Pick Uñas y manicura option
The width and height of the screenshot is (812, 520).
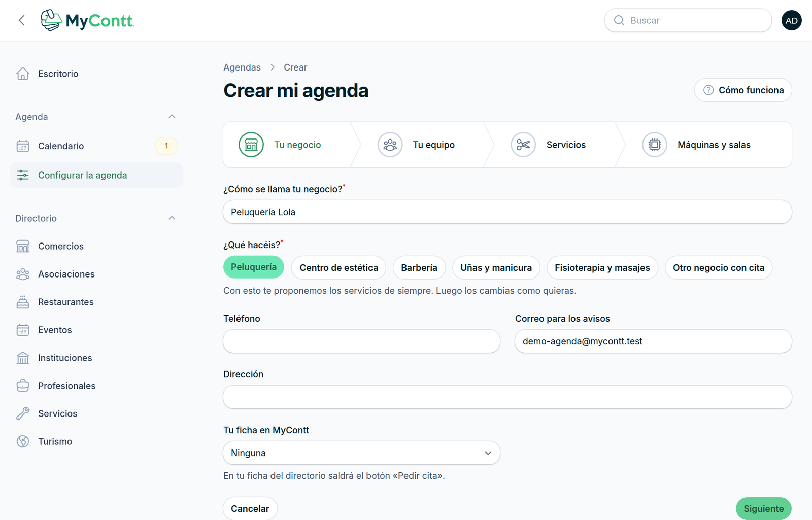tap(496, 267)
